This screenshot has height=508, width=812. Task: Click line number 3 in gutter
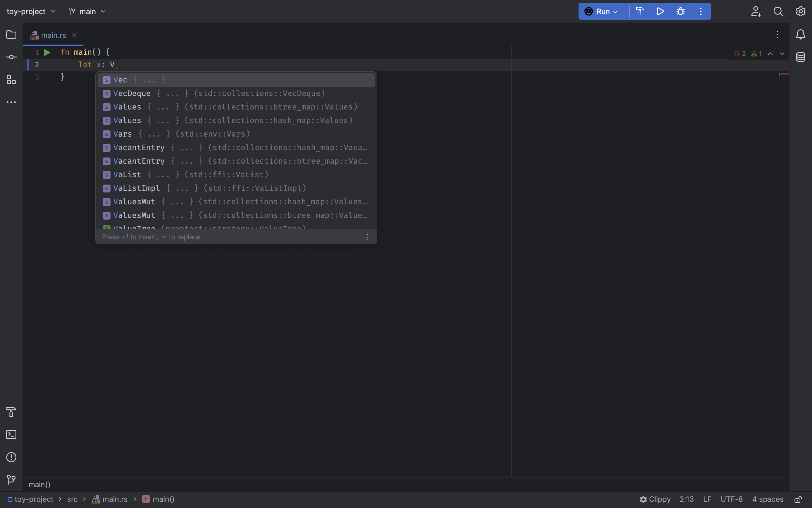click(x=37, y=77)
